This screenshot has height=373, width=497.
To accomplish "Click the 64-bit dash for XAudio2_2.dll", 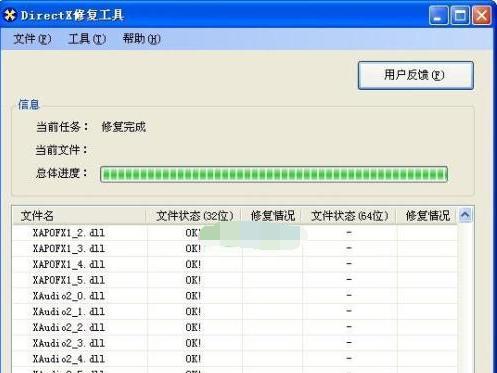I will (349, 327).
